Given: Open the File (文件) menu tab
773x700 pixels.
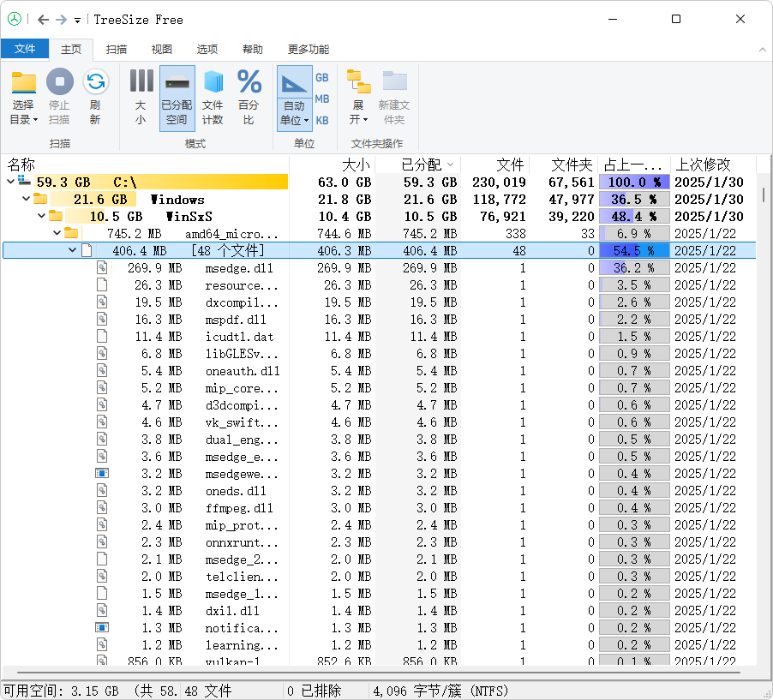Looking at the screenshot, I should (x=25, y=49).
